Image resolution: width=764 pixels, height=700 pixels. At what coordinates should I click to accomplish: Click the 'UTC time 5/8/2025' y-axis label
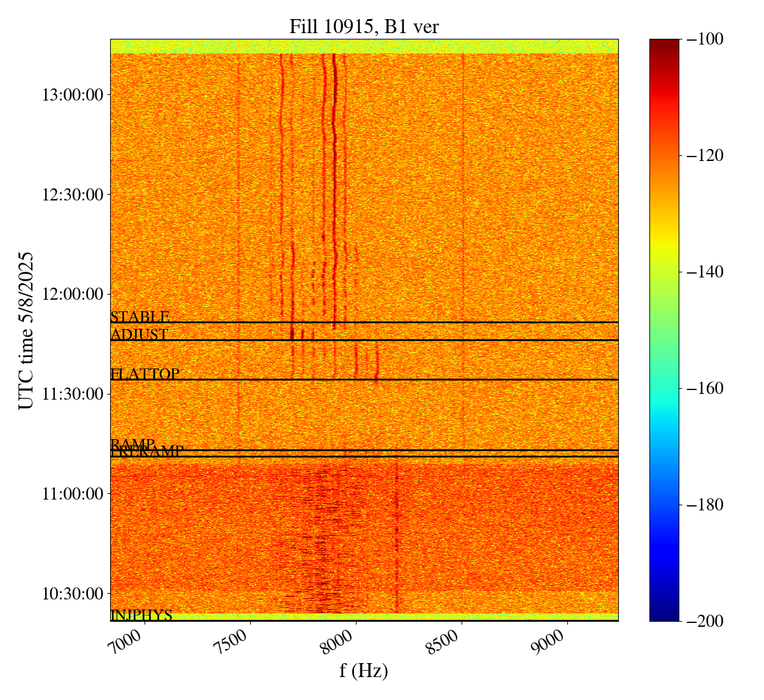tap(26, 330)
